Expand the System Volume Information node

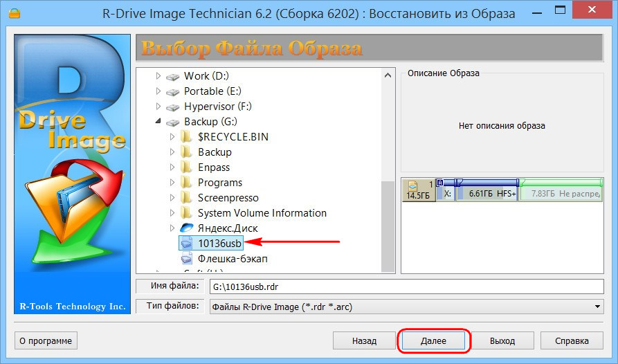(x=172, y=212)
